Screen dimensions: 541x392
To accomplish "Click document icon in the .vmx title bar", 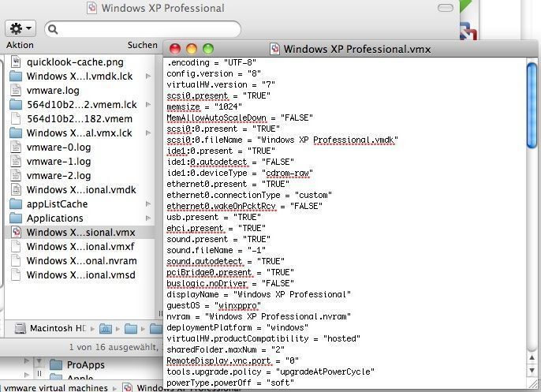I will 274,49.
